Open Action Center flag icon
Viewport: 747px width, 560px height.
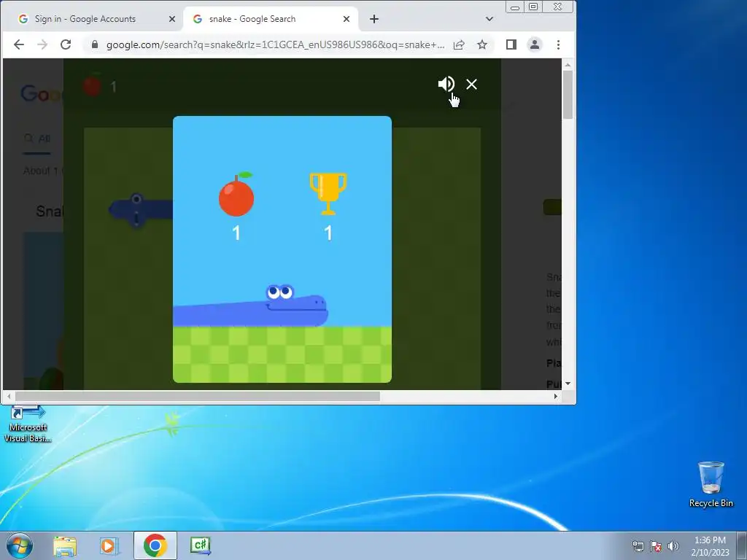click(656, 546)
